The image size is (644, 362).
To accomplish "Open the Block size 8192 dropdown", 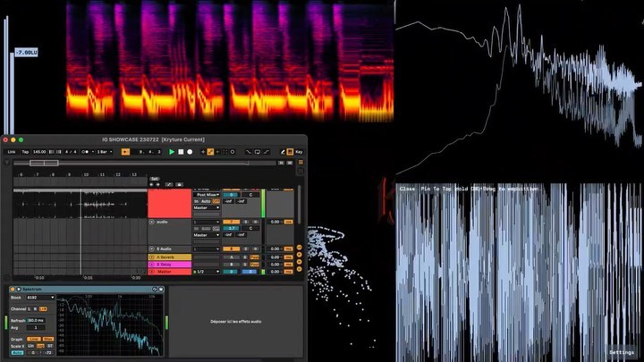I will (x=39, y=298).
